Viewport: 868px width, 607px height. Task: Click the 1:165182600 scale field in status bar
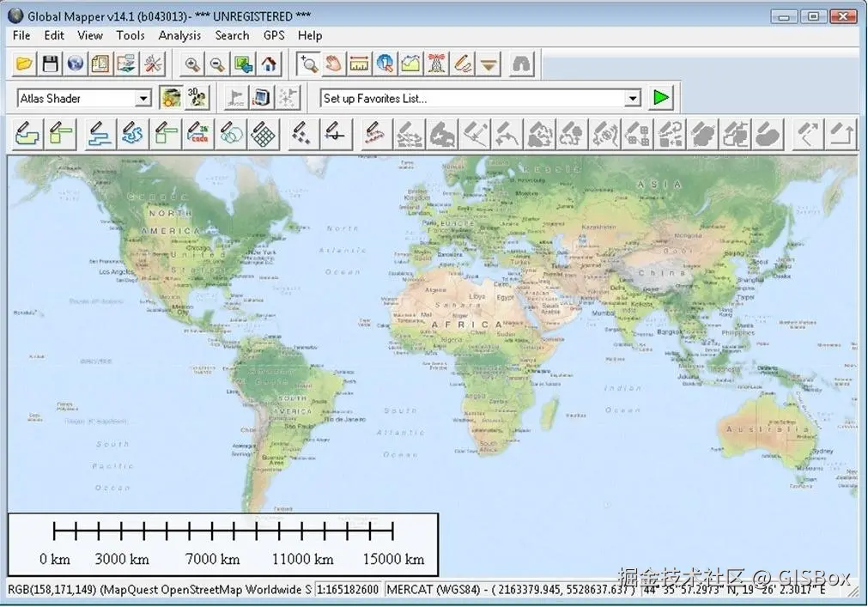tap(349, 590)
